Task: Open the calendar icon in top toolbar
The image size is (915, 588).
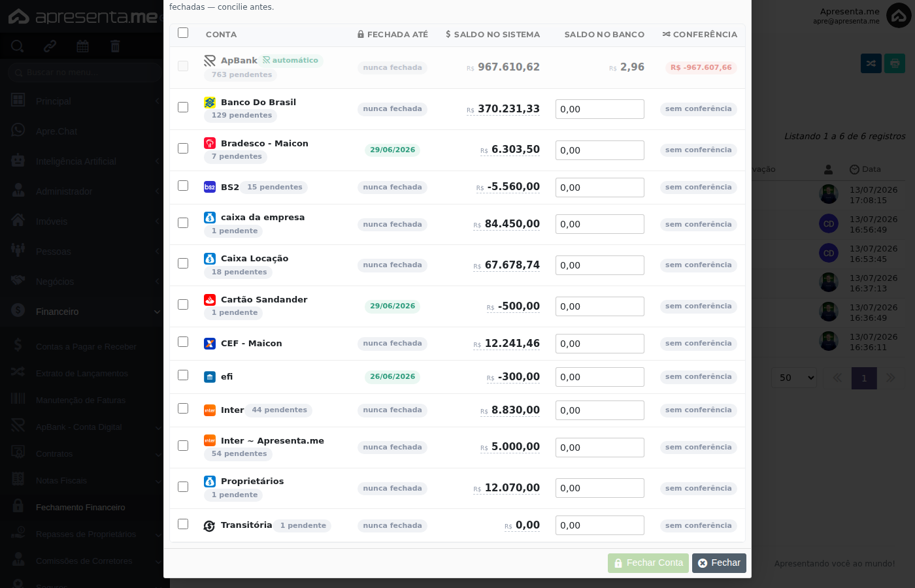Action: 82,46
